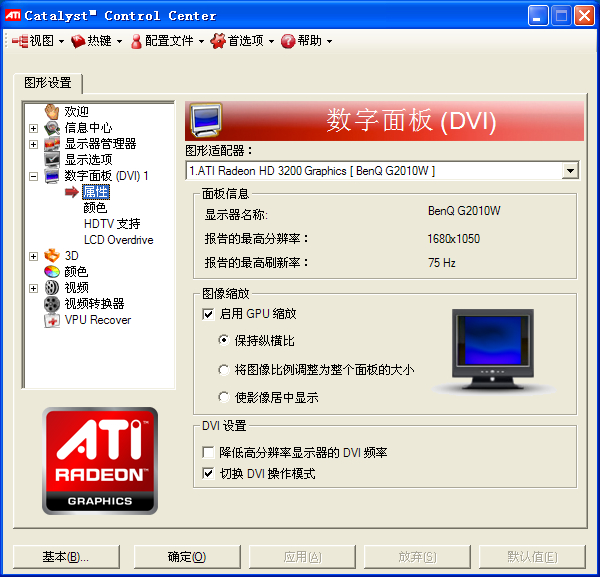Expand the 视频 tree node
Viewport: 600px width, 577px height.
34,288
